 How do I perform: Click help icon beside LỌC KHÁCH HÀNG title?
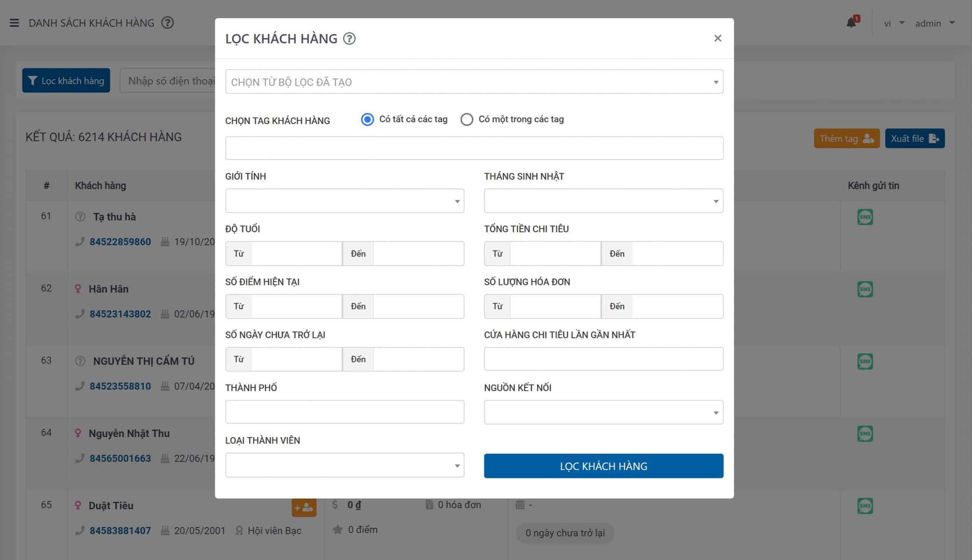coord(349,39)
